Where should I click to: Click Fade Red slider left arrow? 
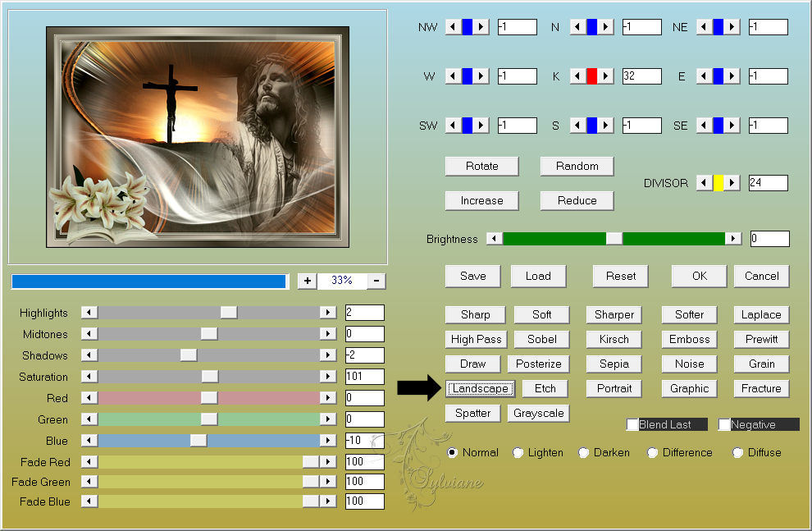[x=89, y=461]
